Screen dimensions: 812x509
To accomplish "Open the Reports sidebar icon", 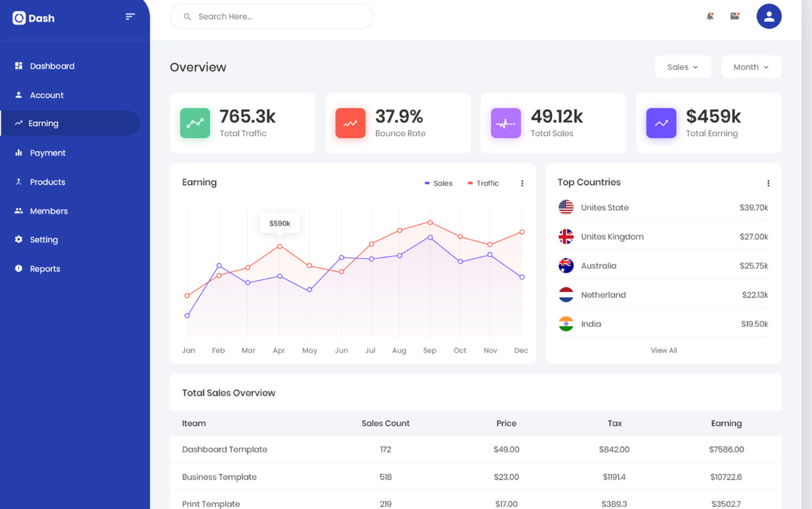I will tap(18, 268).
